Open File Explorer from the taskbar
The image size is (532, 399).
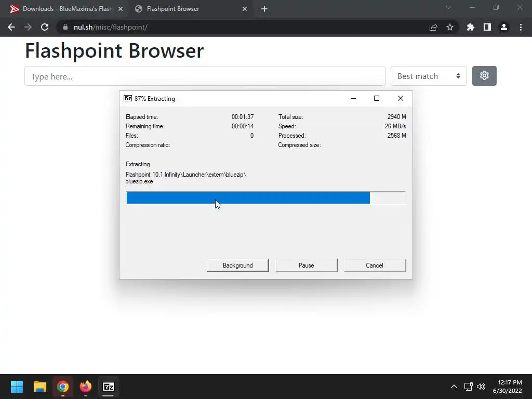39,387
